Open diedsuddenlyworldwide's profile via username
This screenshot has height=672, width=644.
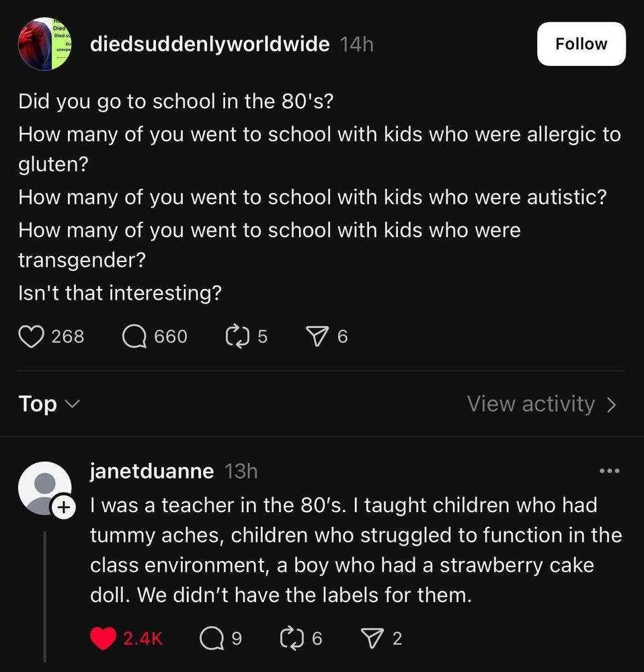209,44
